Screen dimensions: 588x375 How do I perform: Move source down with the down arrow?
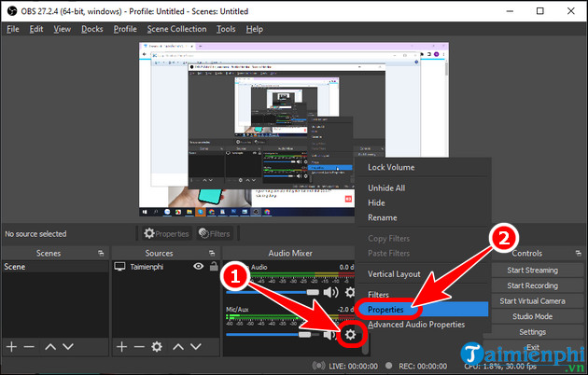point(196,347)
